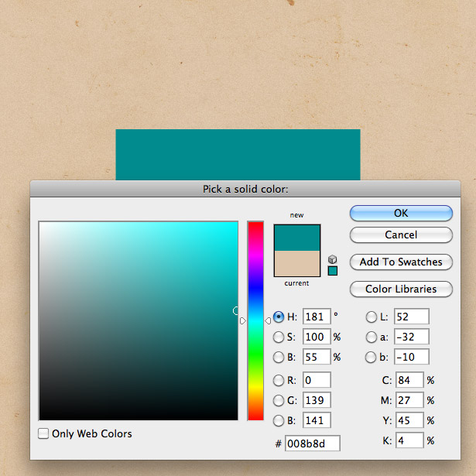Click the L field showing 52

pos(412,317)
